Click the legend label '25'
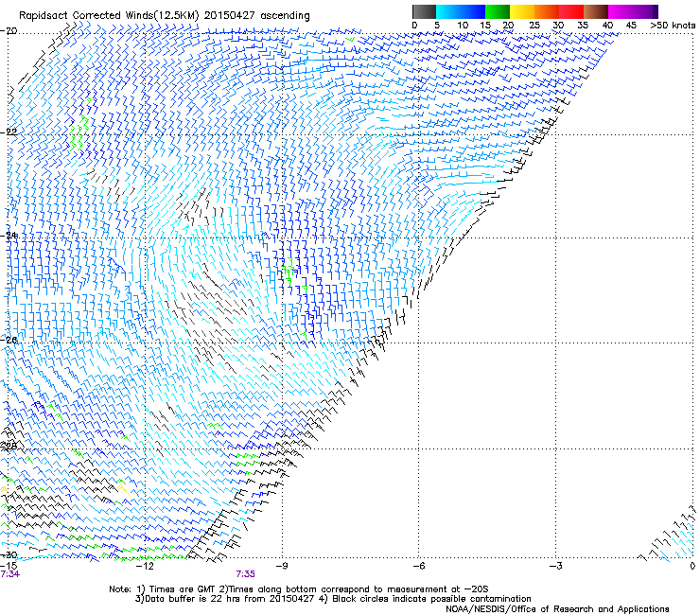The image size is (700, 615). coord(534,26)
